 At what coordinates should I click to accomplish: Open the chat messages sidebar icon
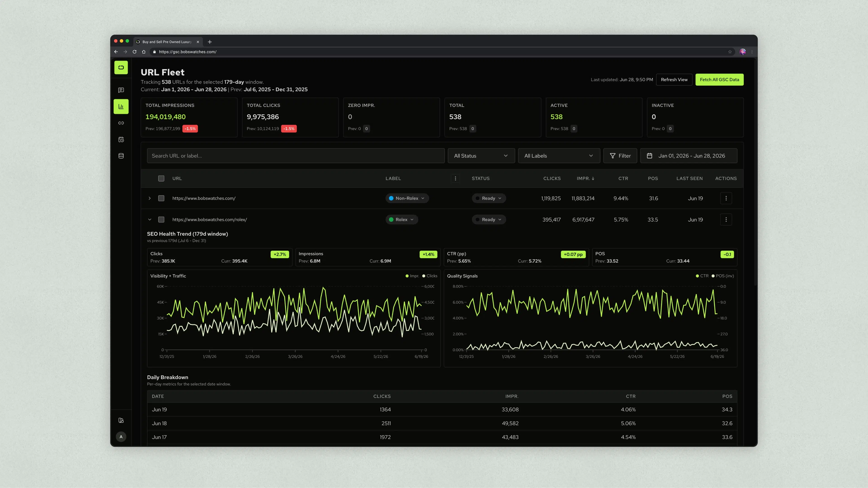point(121,90)
